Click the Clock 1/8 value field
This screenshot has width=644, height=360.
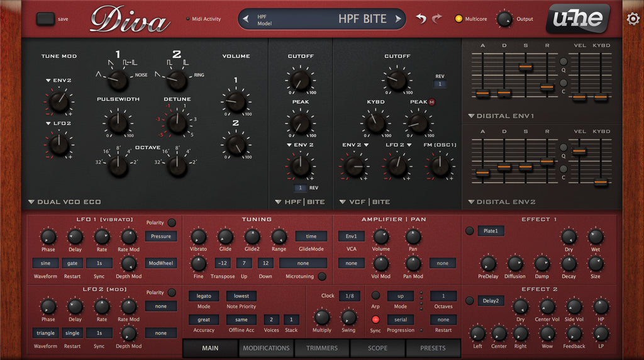pos(350,296)
